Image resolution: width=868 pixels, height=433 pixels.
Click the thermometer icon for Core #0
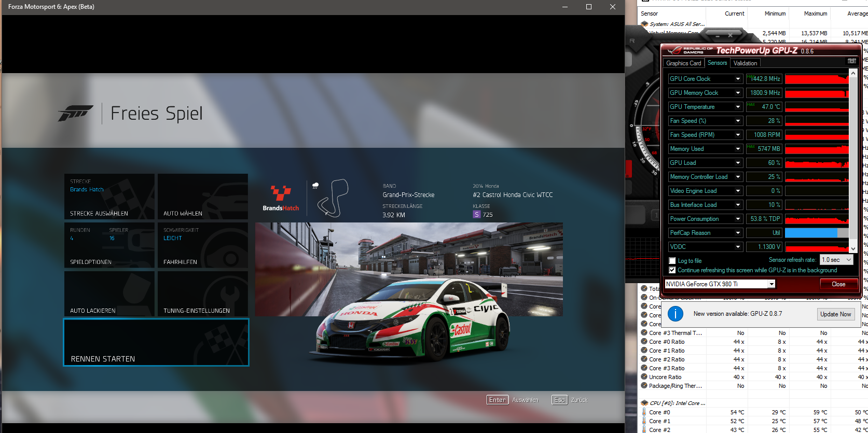(644, 412)
